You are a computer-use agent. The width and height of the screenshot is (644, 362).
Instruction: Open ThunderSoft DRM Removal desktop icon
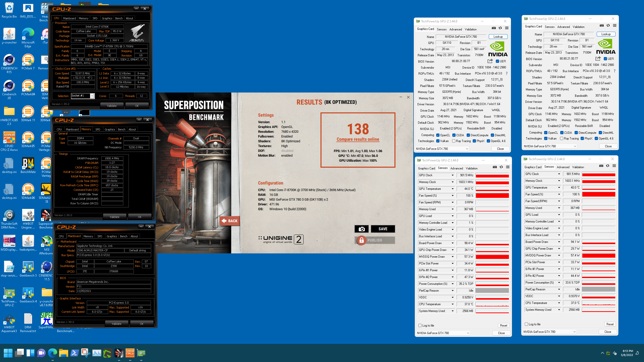(x=9, y=219)
